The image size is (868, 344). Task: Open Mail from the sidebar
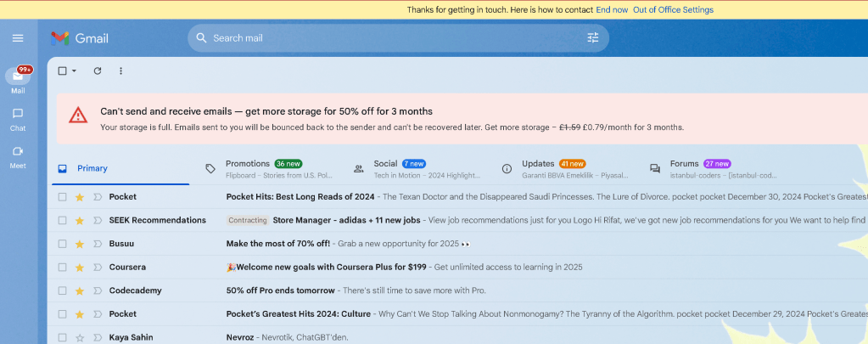(x=18, y=81)
